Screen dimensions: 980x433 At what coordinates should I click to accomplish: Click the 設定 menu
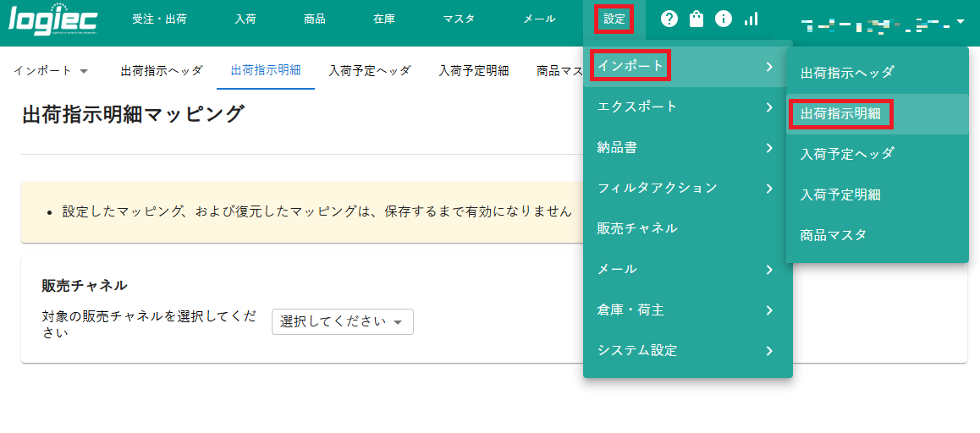(x=614, y=19)
